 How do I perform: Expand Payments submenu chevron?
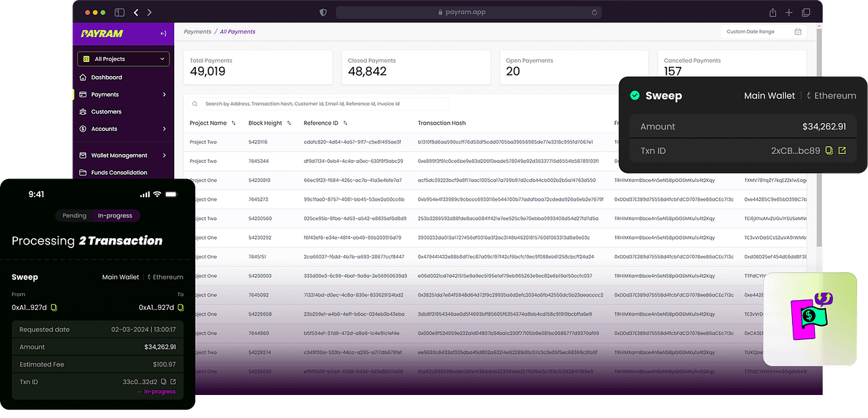tap(165, 95)
